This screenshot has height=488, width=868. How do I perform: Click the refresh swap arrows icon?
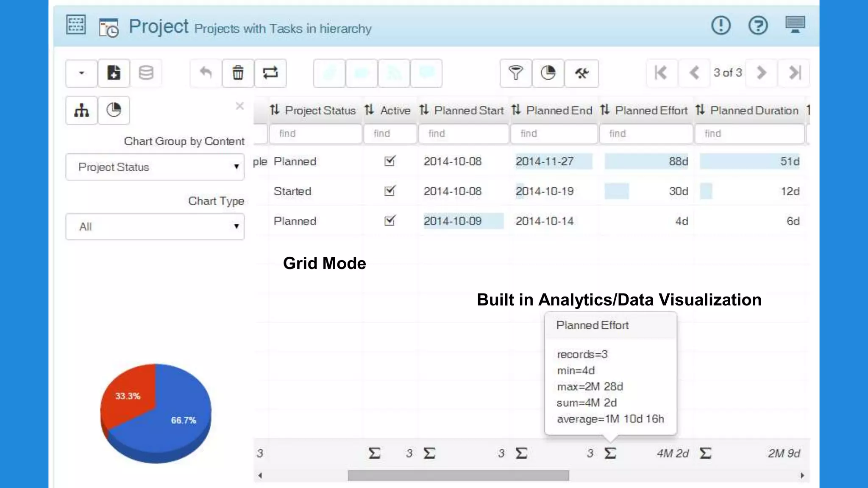coord(270,73)
